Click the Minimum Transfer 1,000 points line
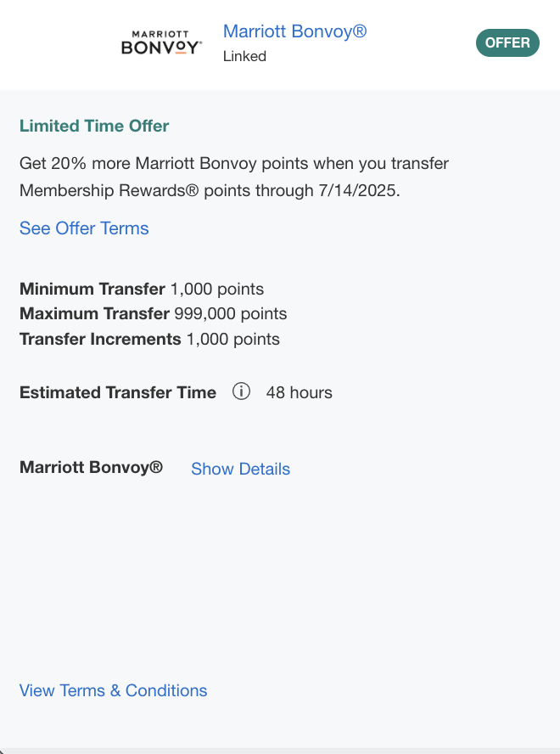Viewport: 560px width, 754px height. click(x=142, y=289)
